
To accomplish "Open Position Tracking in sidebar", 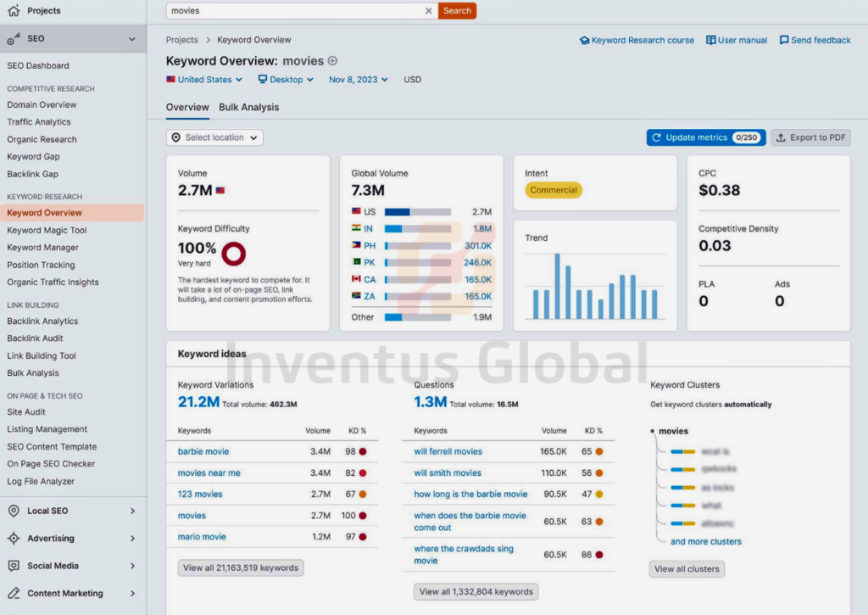I will click(x=41, y=265).
